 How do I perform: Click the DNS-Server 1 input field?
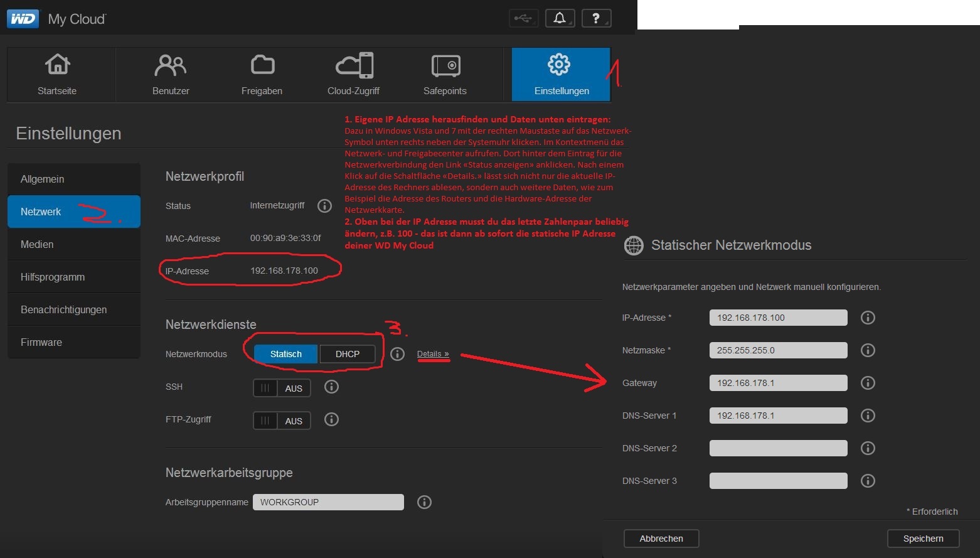[778, 416]
